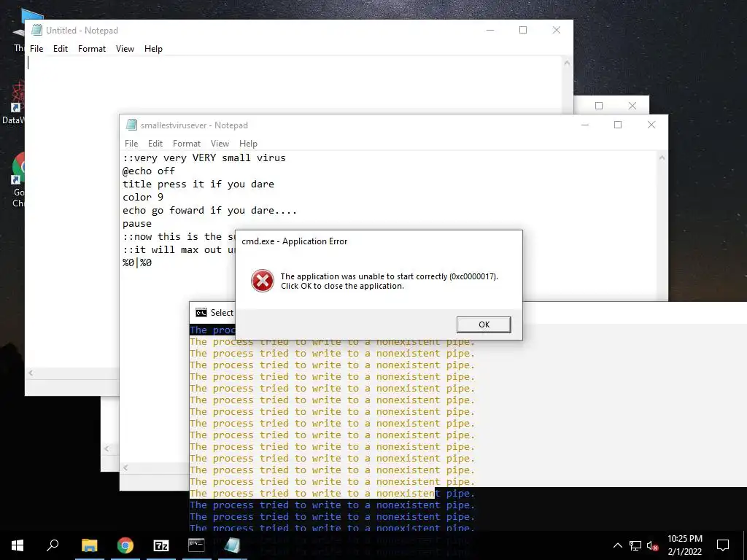
Task: Click "title press it if you dare" line
Action: (198, 184)
